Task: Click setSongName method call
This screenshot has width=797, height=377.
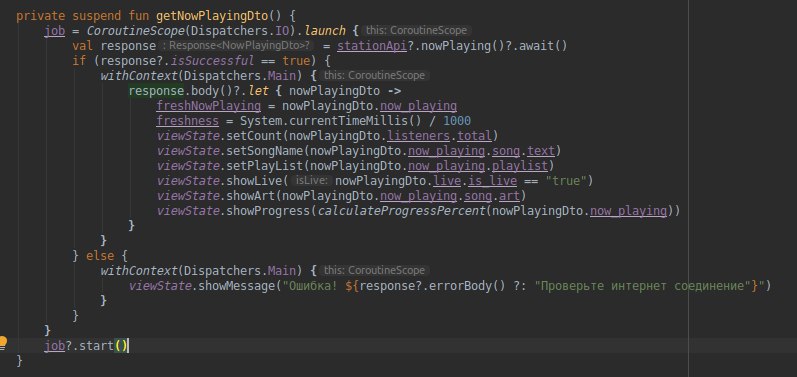Action: pos(265,151)
